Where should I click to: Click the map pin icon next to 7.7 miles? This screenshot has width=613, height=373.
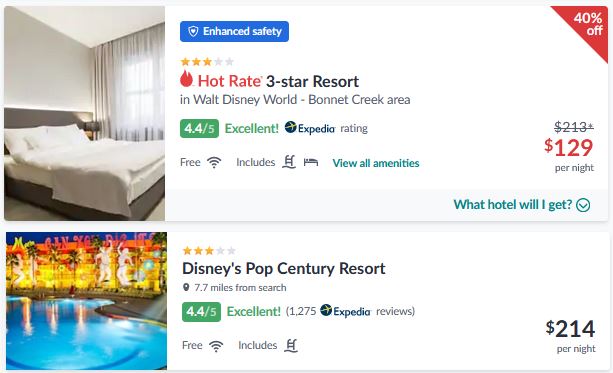[186, 287]
